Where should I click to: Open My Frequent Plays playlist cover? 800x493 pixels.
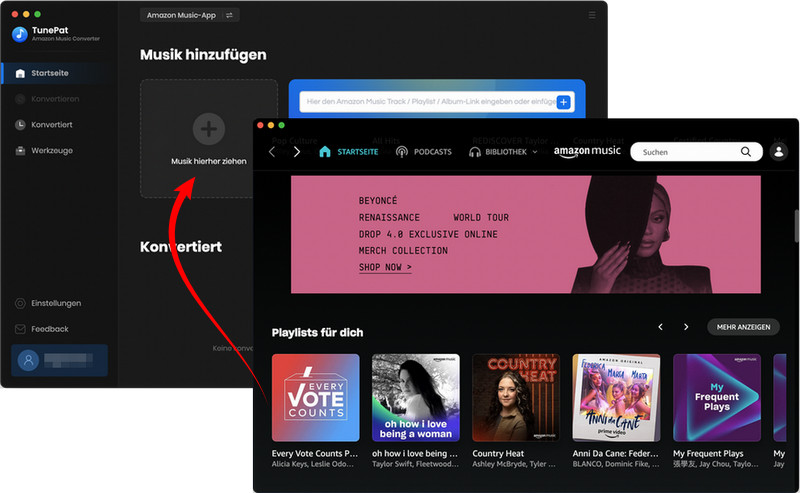coord(717,398)
